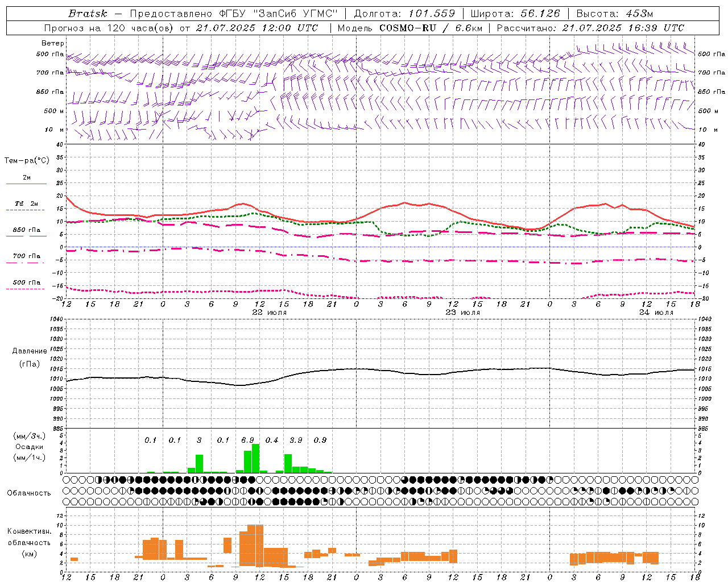Click the 700 гПа temperature legend label

(26, 256)
